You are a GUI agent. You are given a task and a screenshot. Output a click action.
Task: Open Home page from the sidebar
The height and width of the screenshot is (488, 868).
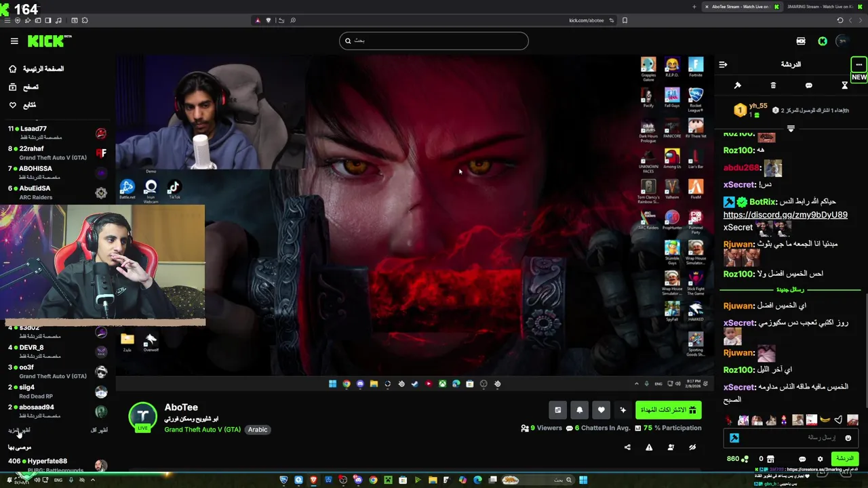(x=37, y=69)
